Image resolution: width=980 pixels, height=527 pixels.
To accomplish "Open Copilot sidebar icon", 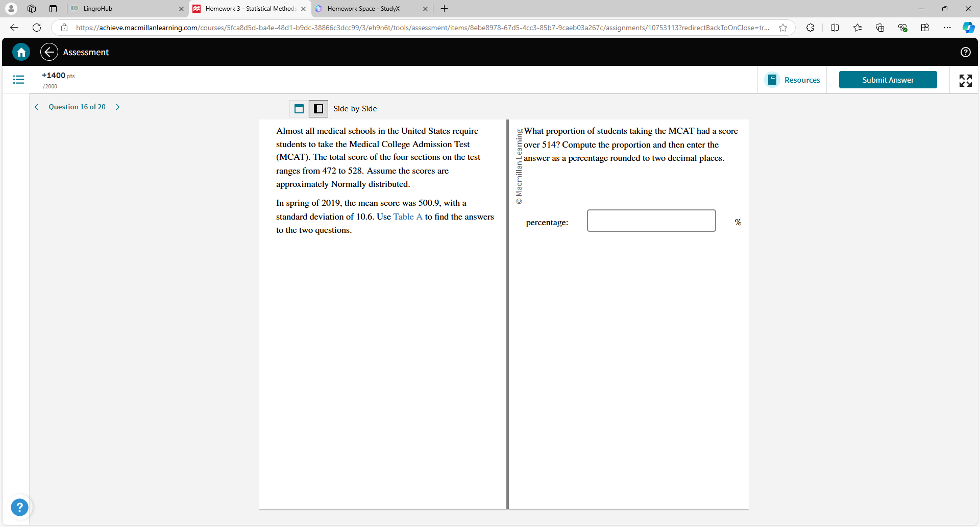I will click(968, 28).
